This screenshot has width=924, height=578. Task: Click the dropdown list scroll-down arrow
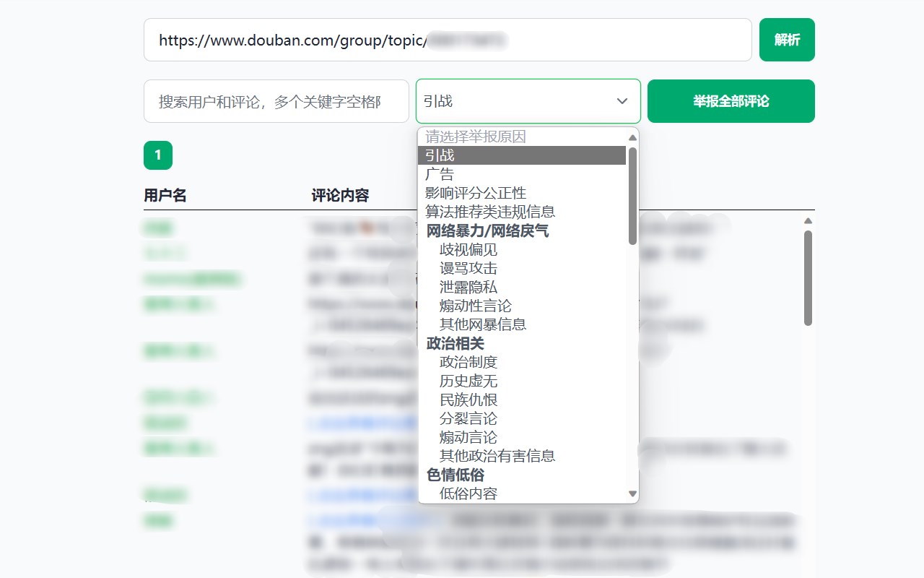pos(633,494)
